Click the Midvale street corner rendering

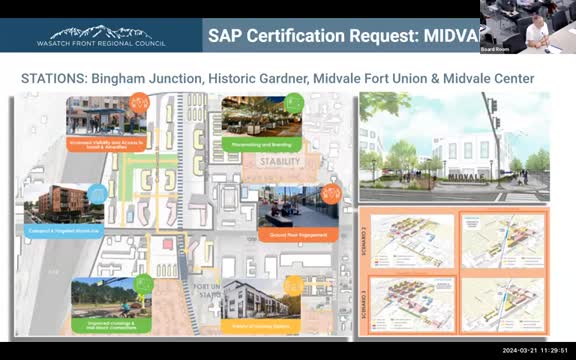[454, 147]
